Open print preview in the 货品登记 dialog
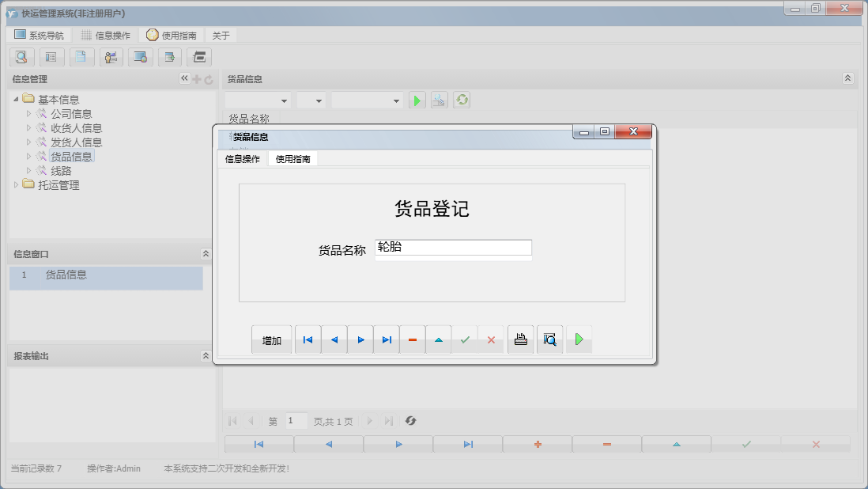This screenshot has width=868, height=489. (549, 339)
